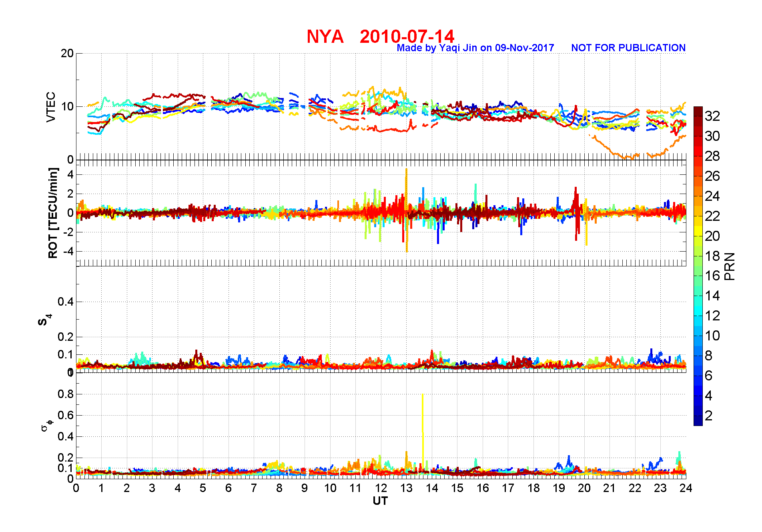Click the colorbar tick label "10"

point(712,336)
